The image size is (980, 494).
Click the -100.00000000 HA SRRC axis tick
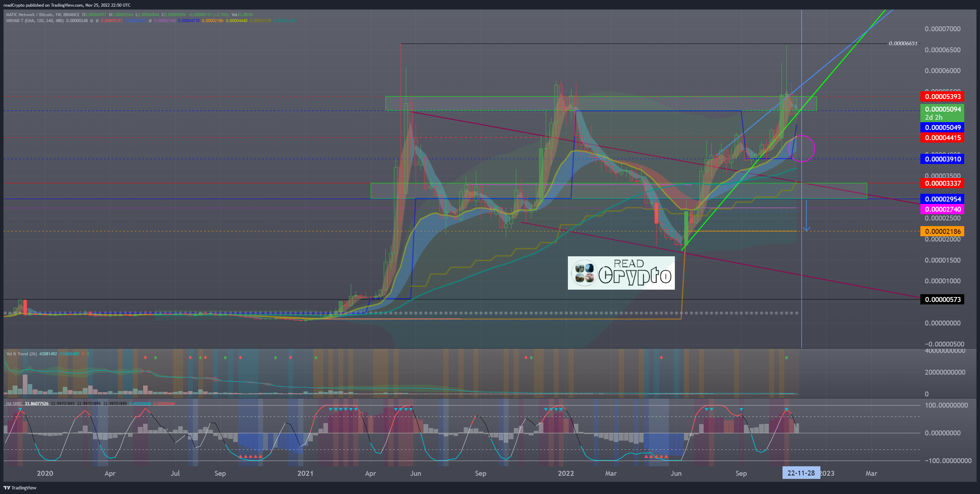tap(948, 461)
